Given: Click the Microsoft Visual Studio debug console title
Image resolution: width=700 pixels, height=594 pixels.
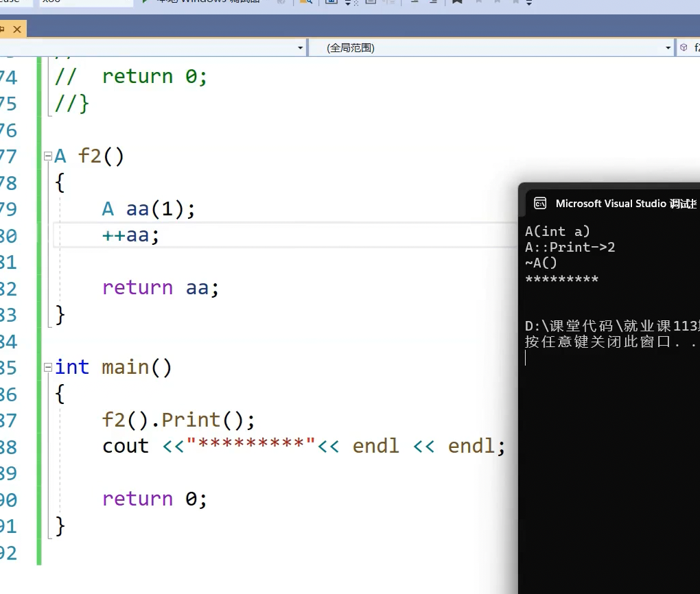Looking at the screenshot, I should click(626, 204).
